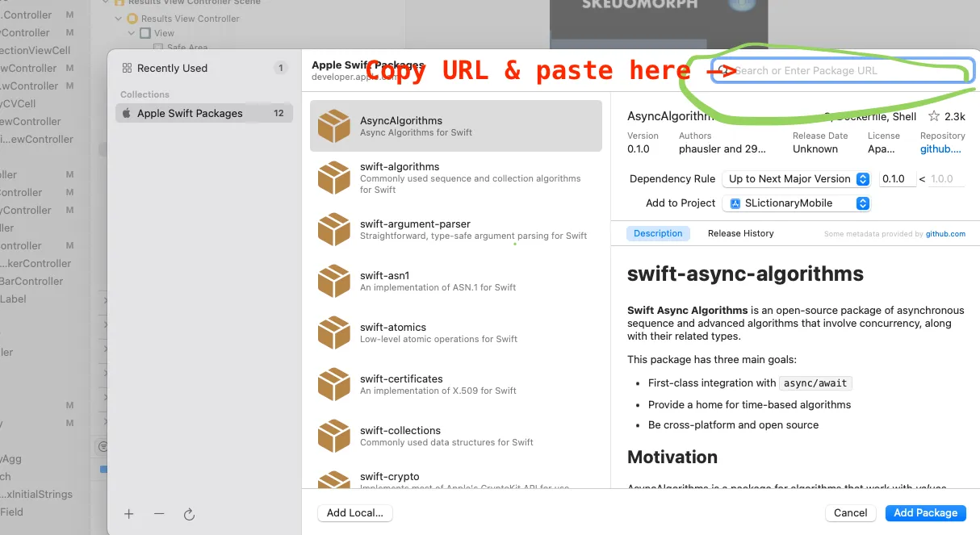This screenshot has width=980, height=535.
Task: Click the swift-collections package box icon
Action: point(333,436)
